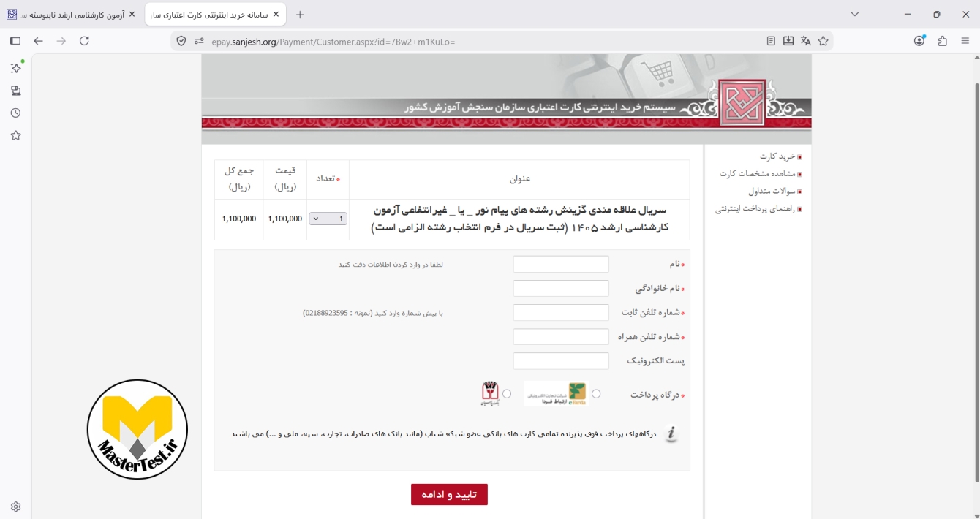Click the نام خانوادگی input field
The height and width of the screenshot is (519, 980).
click(561, 289)
